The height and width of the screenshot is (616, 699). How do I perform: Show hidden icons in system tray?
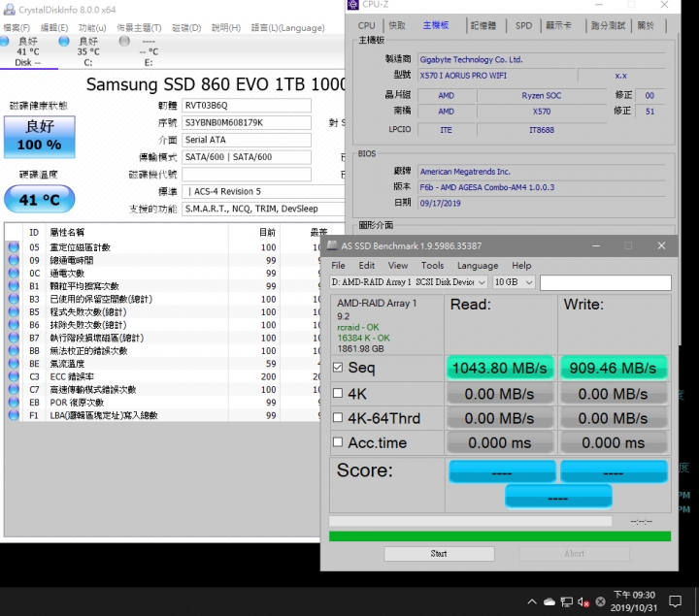(532, 601)
